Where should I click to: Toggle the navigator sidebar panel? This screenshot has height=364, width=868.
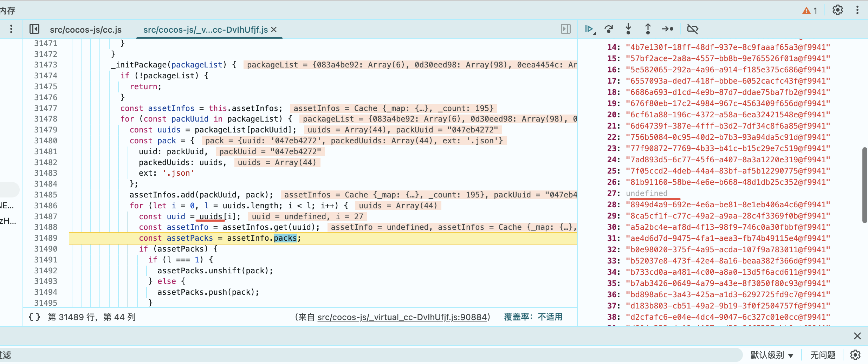[34, 29]
